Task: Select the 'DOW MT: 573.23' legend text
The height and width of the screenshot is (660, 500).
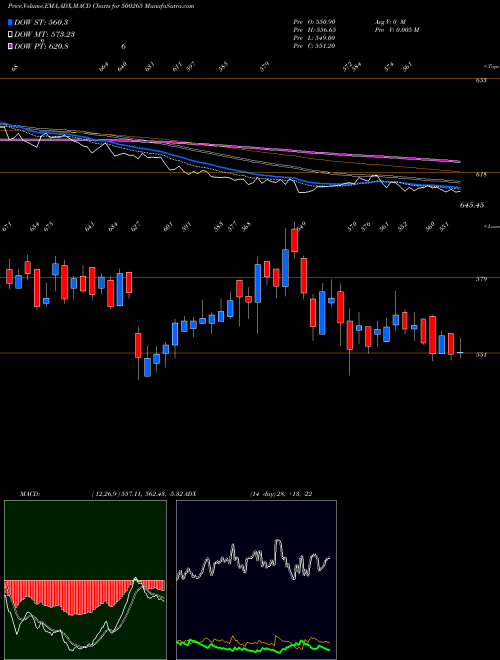Action: point(45,34)
